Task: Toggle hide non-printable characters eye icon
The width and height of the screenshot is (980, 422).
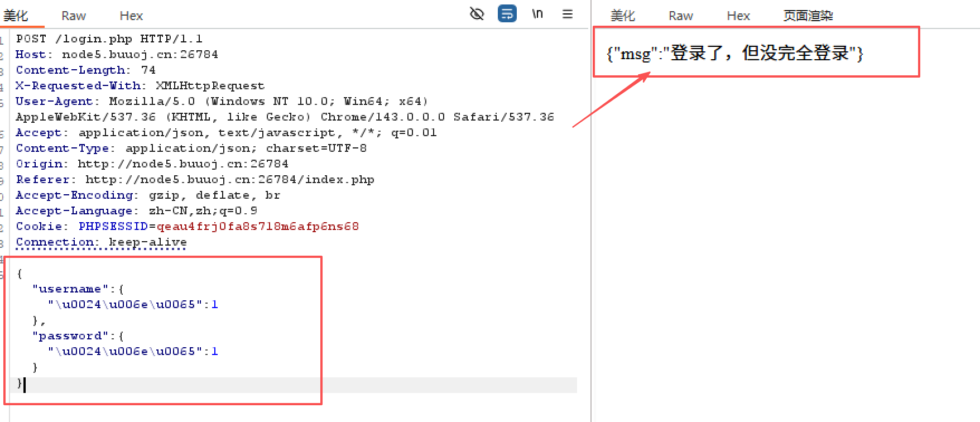Action: (x=477, y=14)
